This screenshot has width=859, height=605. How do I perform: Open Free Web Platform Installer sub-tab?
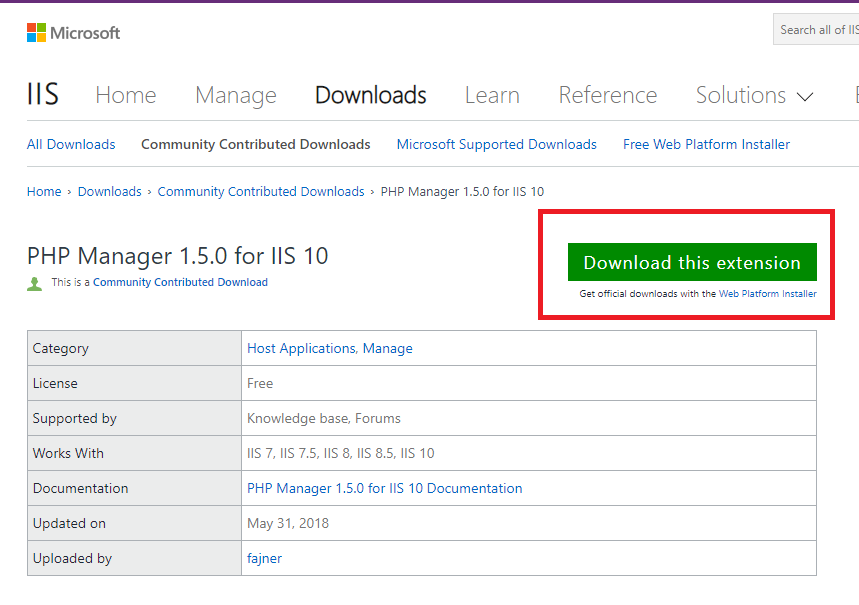coord(706,145)
